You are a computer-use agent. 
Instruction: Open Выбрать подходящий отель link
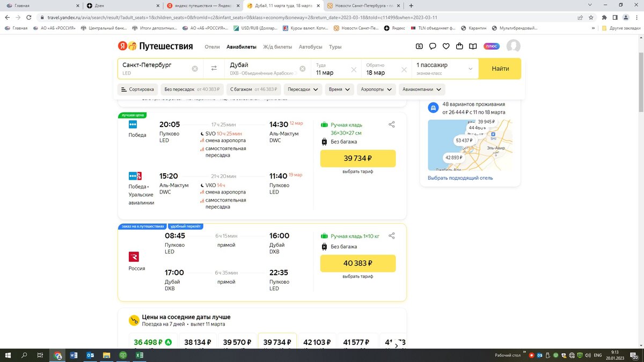pyautogui.click(x=460, y=178)
